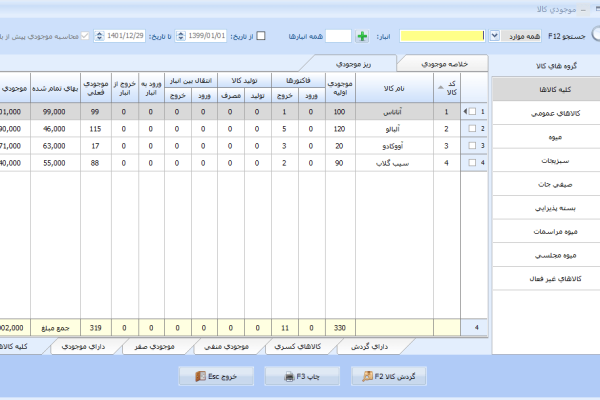Tick the checkbox for row 3 آووکادو
Image resolution: width=600 pixels, height=400 pixels.
[472, 145]
